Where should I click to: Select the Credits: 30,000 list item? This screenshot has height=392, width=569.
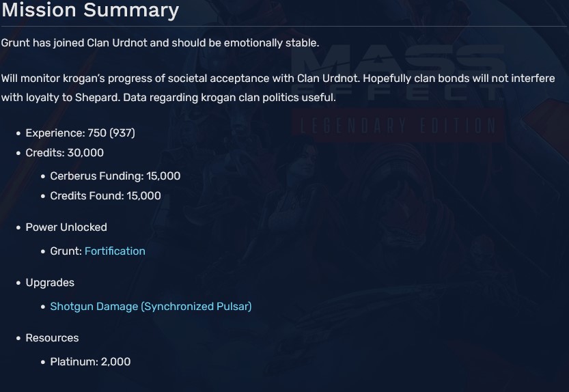point(65,153)
